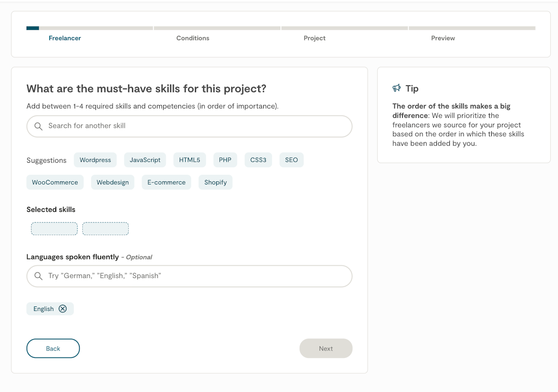Screen dimensions: 558x392
Task: Click the megaphone Tip icon
Action: (396, 89)
